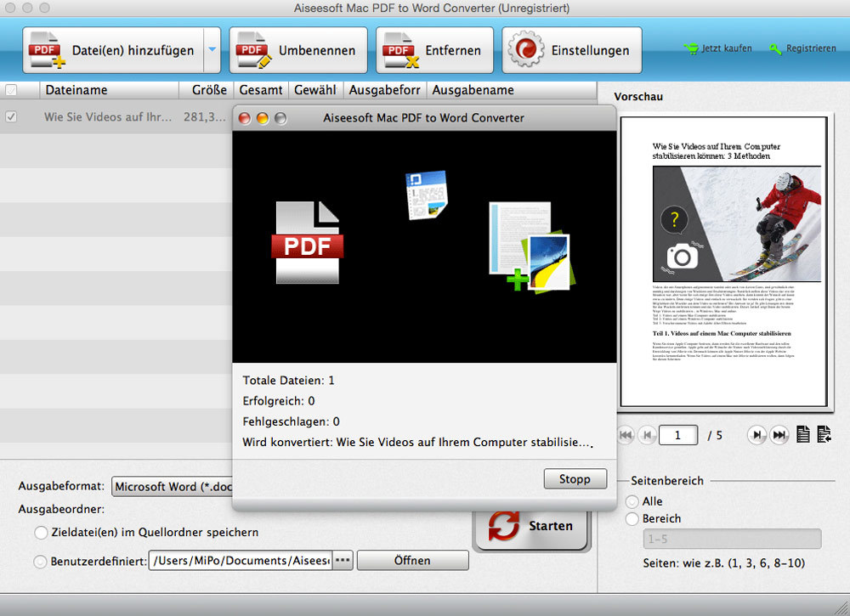Screen dimensions: 850x616
Task: Click the preview page thumbnail
Action: click(x=723, y=261)
